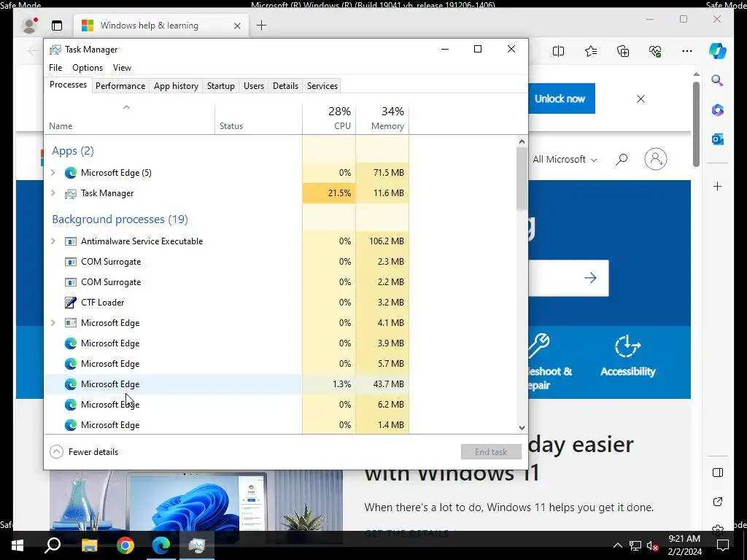Image resolution: width=747 pixels, height=560 pixels.
Task: Open Browser essentials heart icon
Action: 655,51
